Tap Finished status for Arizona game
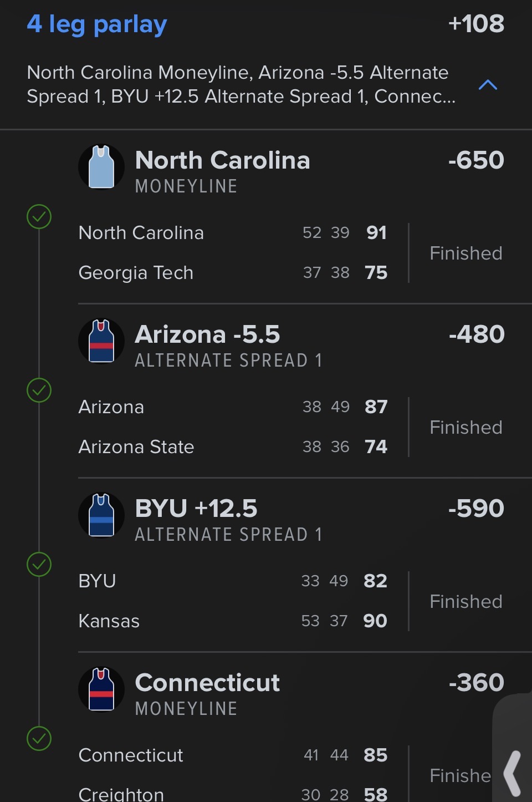532x802 pixels. 466,428
